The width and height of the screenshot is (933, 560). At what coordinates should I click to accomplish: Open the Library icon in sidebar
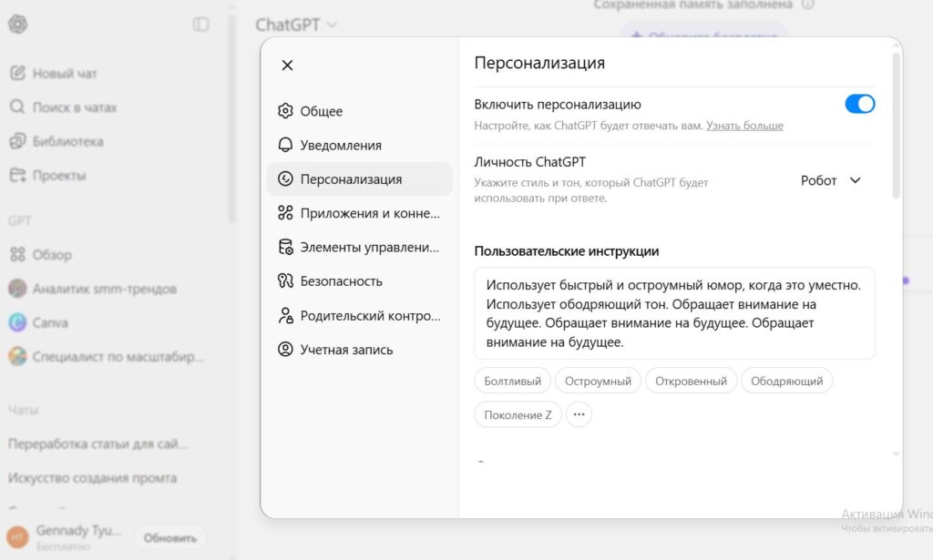tap(17, 141)
